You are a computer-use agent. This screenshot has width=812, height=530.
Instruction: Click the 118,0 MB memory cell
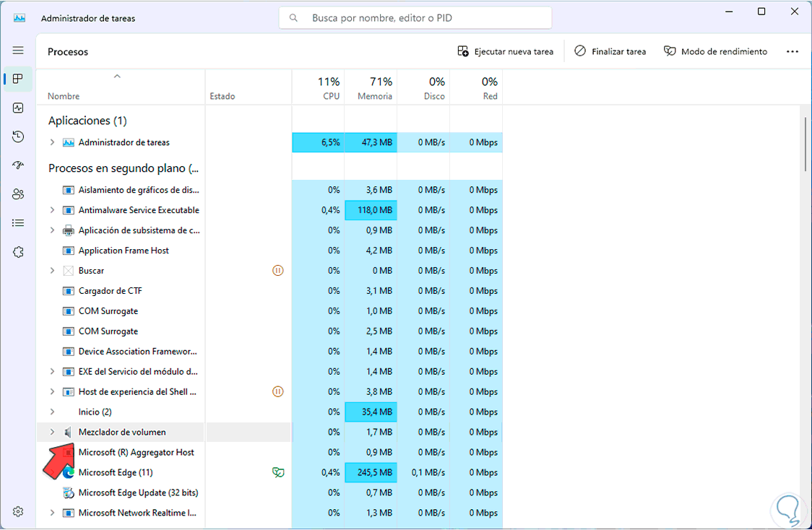[x=371, y=210]
